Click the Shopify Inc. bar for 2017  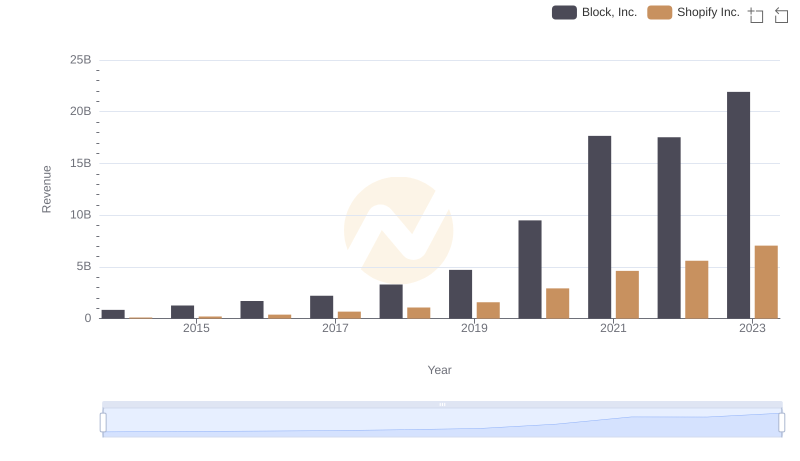tap(349, 315)
